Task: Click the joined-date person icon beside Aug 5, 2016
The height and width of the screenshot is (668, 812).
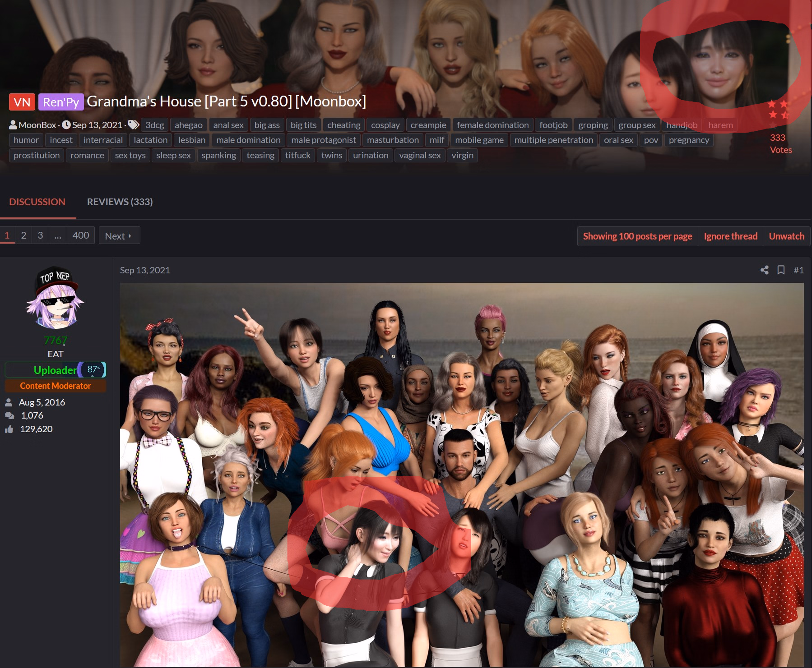Action: [9, 402]
